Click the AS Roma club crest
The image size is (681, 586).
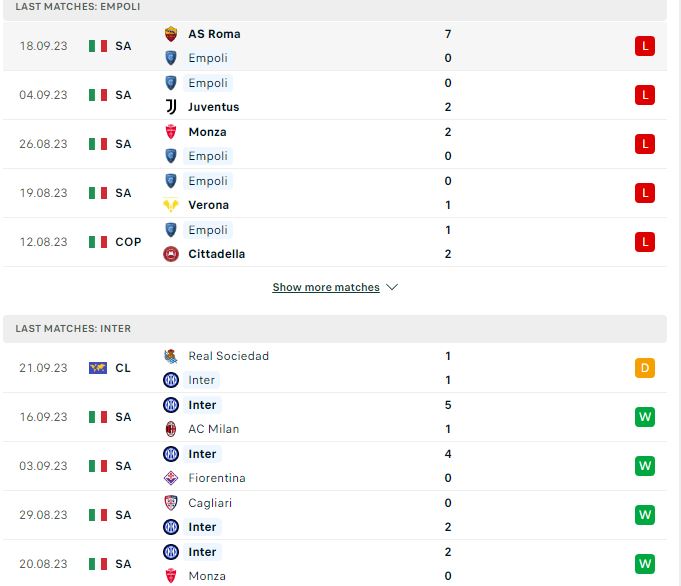[x=171, y=34]
